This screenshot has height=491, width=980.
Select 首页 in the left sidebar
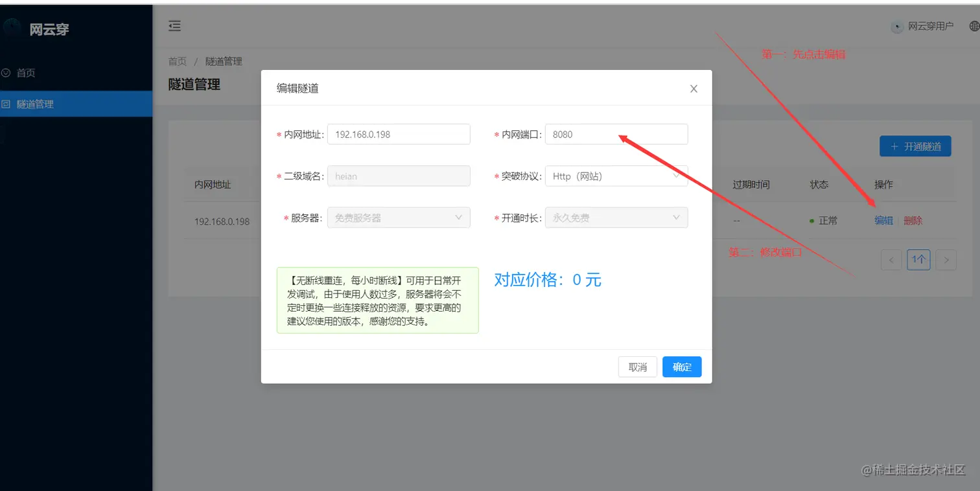27,73
